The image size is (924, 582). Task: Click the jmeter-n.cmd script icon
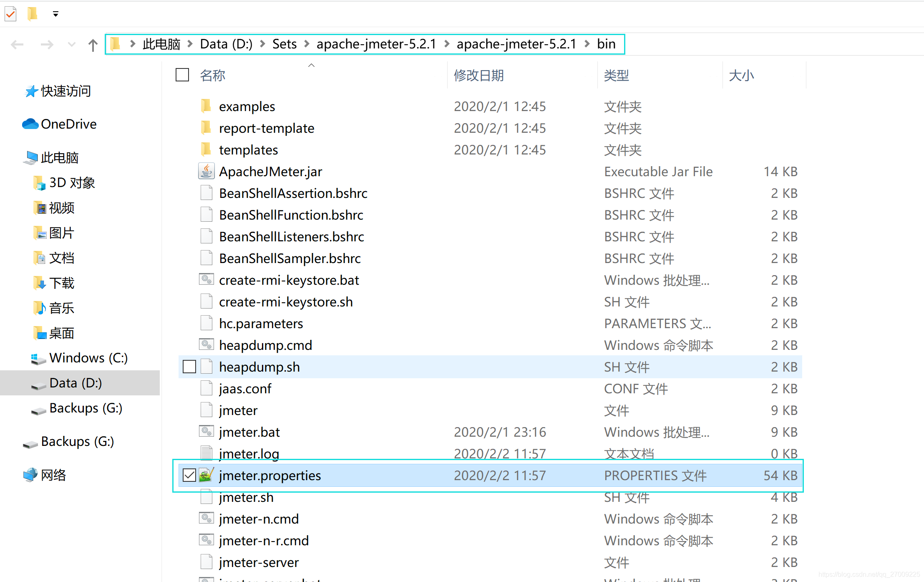click(206, 519)
